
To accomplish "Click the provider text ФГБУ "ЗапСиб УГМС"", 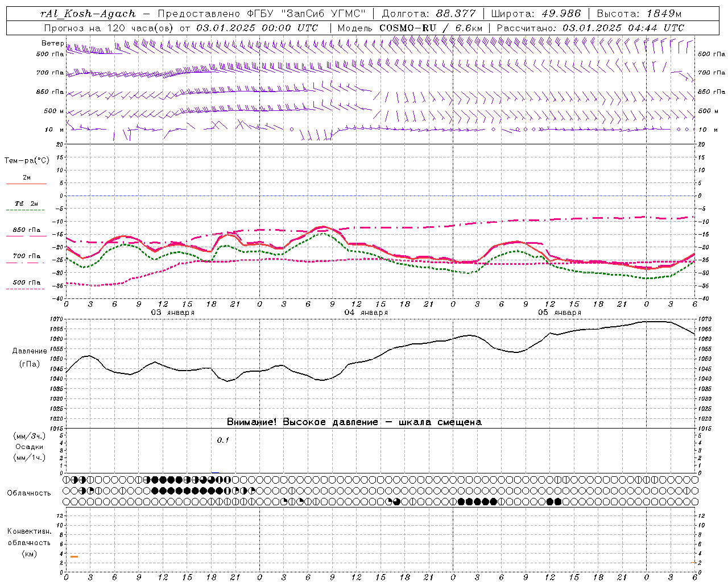I will [307, 14].
